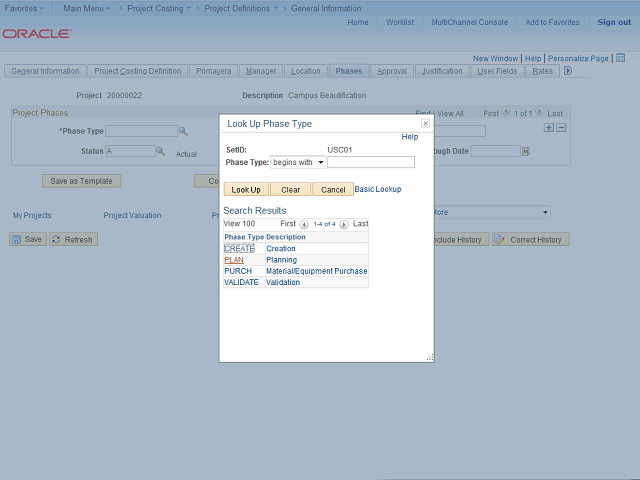Go to next search results page arrow

click(344, 224)
